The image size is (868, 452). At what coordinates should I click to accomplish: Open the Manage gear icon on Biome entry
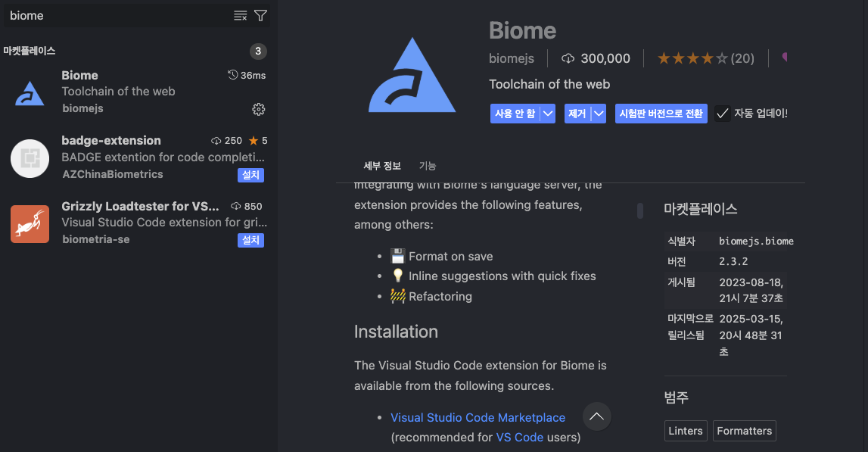click(x=259, y=109)
